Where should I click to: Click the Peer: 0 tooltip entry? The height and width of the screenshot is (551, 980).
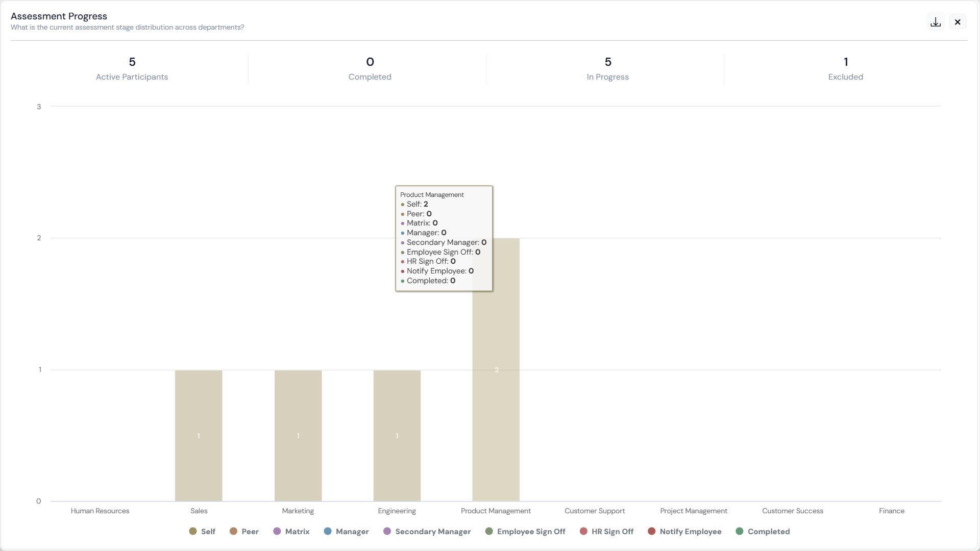pos(416,214)
